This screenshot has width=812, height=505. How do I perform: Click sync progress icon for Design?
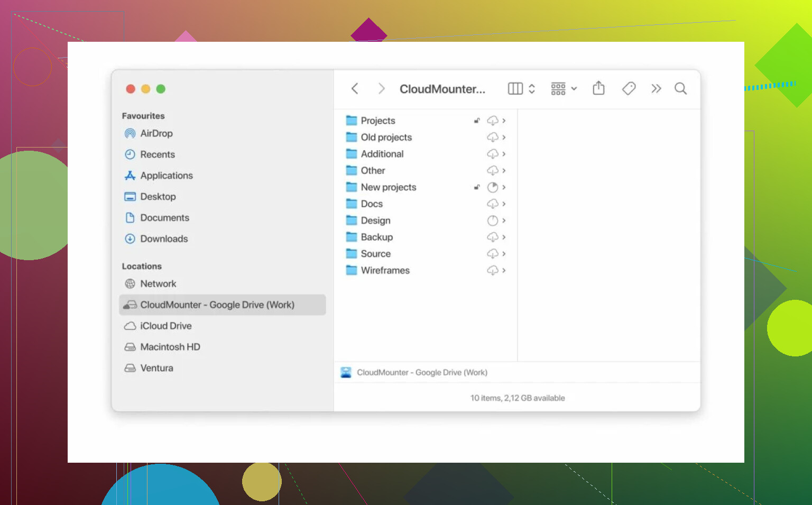493,221
